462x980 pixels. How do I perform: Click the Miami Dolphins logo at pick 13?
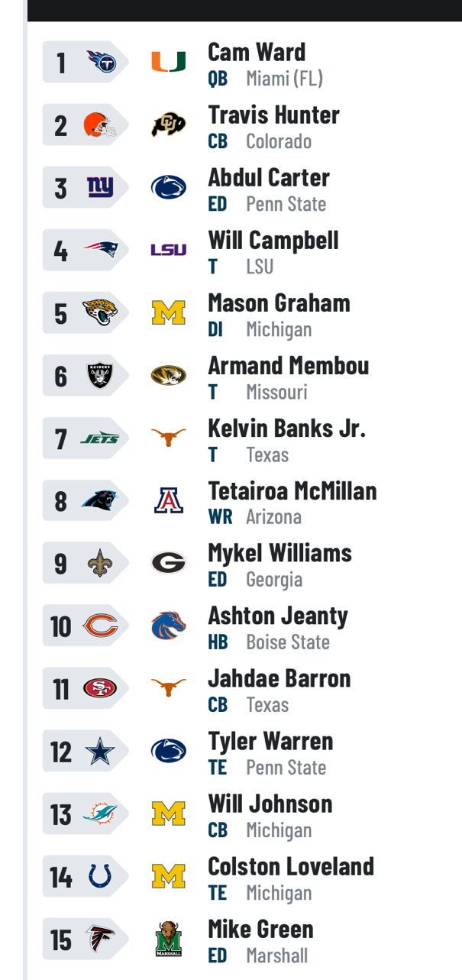coord(100,814)
